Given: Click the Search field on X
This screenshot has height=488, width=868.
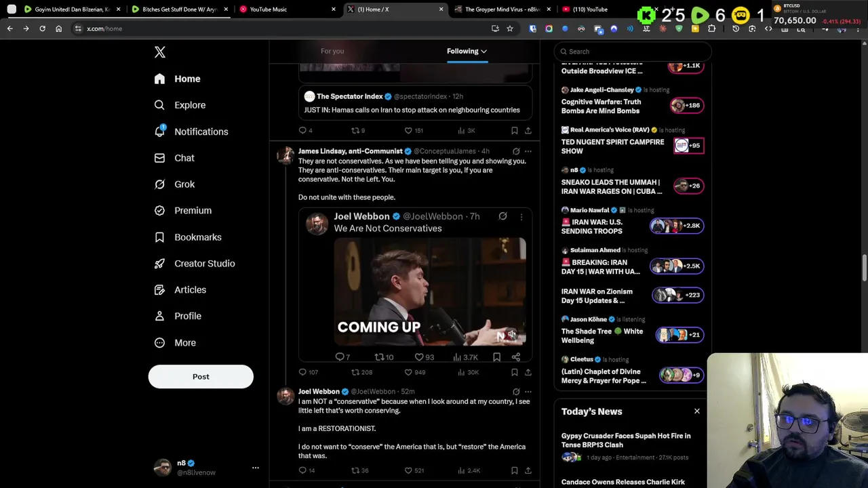Looking at the screenshot, I should tap(632, 52).
